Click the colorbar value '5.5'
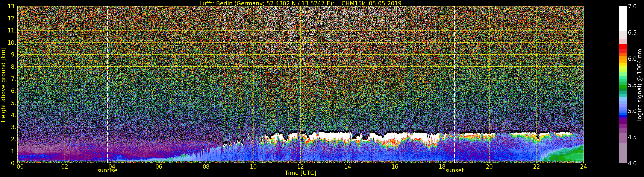The image size is (644, 177). coord(632,85)
